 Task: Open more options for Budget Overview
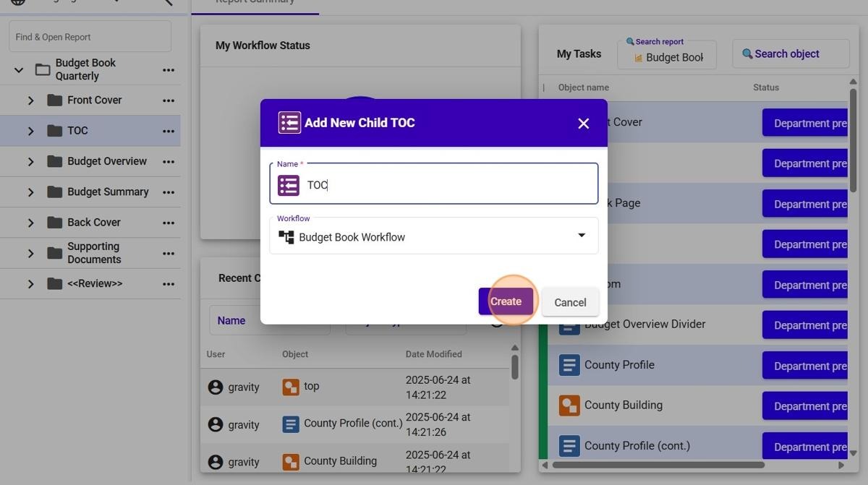[x=169, y=162]
